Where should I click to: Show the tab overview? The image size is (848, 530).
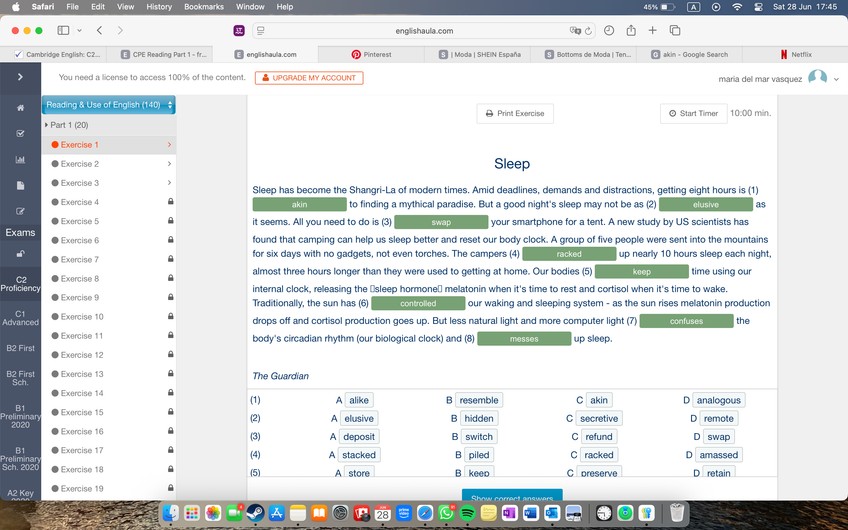pyautogui.click(x=675, y=30)
